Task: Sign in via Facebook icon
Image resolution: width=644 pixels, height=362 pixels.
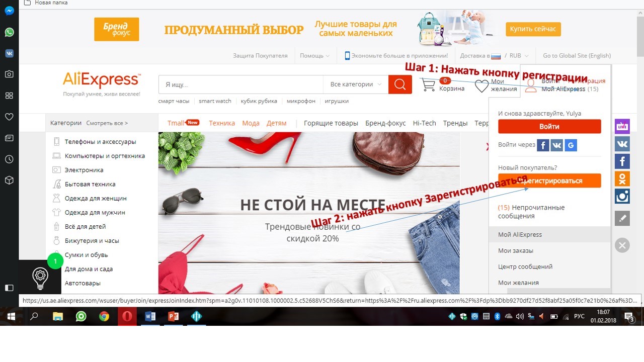Action: 543,145
